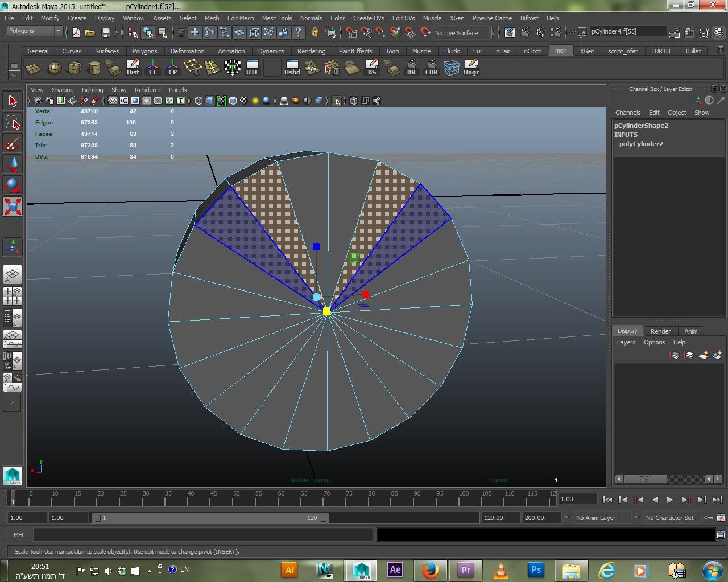This screenshot has width=728, height=582.
Task: Switch to the Rendering shelf tab
Action: (311, 51)
